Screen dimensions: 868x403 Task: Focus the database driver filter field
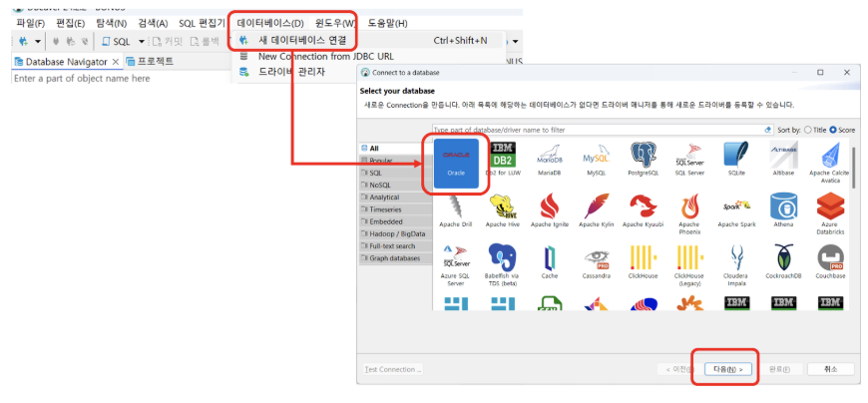tap(599, 130)
